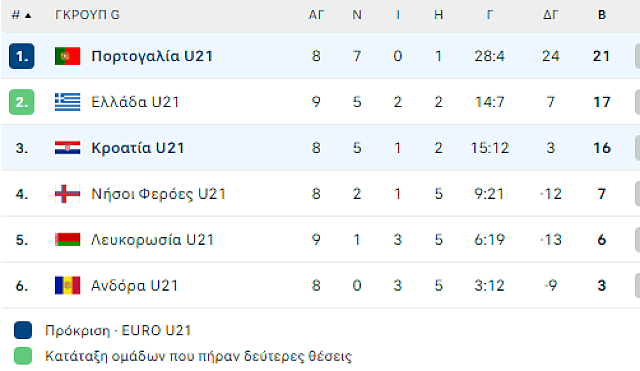Click the Portugal flag icon
Screen dimensions: 640x371
[67, 56]
